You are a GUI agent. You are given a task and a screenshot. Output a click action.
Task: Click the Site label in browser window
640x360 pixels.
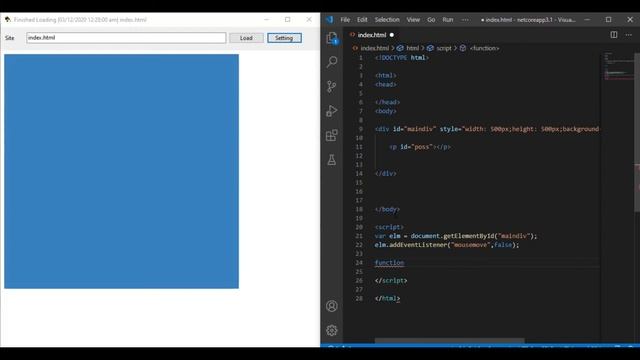[10, 38]
